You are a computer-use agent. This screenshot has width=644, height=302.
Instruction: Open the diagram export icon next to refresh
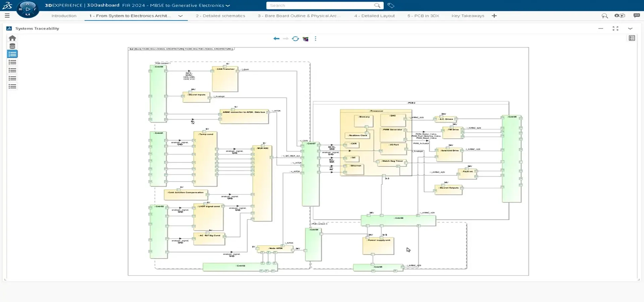(x=306, y=39)
